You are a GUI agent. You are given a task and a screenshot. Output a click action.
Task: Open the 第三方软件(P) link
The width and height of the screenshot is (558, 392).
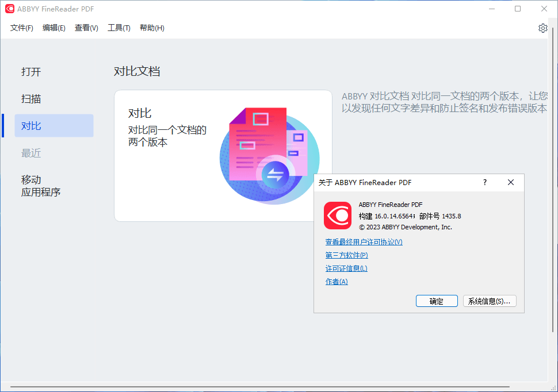point(347,255)
